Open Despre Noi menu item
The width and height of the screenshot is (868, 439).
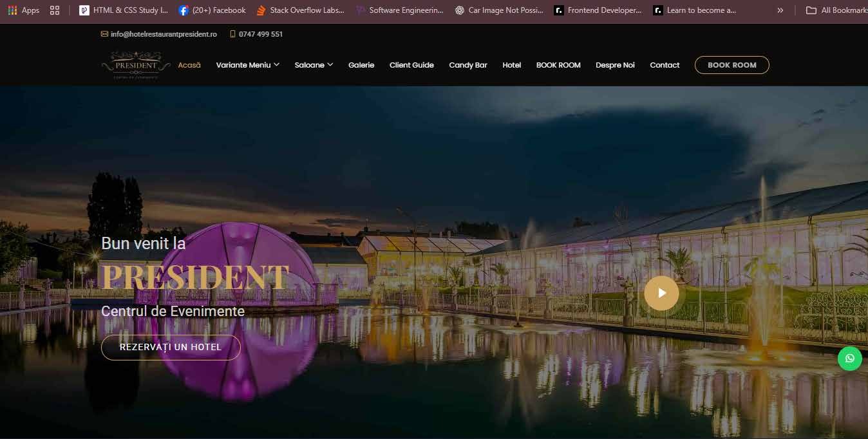(615, 65)
